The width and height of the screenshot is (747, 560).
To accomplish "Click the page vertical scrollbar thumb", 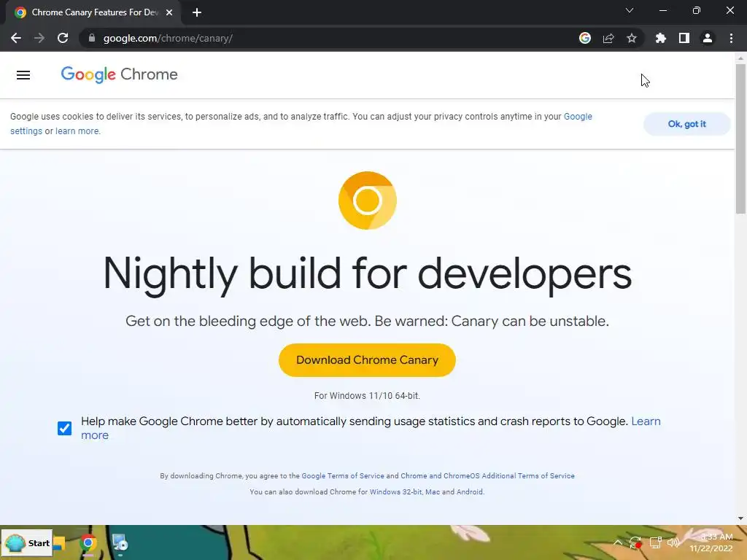I will tap(740, 139).
